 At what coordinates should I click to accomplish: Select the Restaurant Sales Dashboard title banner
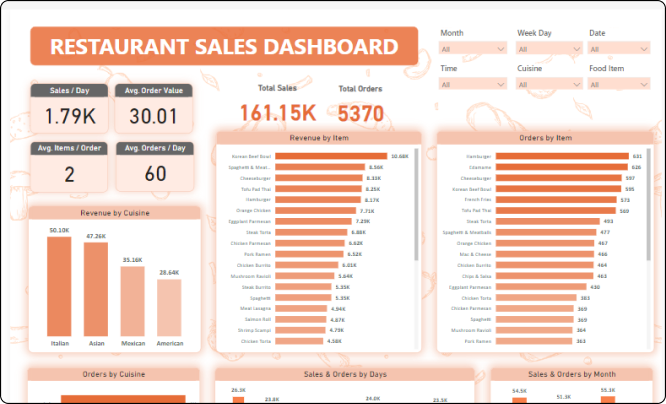223,47
